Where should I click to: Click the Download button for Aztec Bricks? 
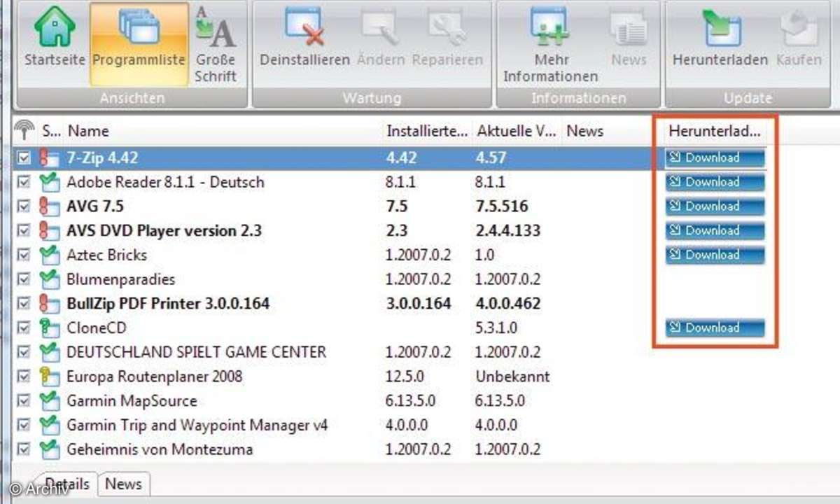pos(715,255)
